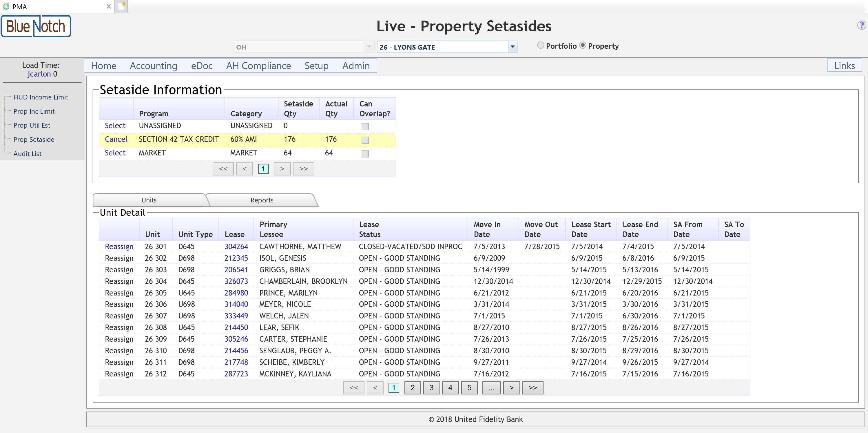Select the Portfolio radio button
The width and height of the screenshot is (868, 433).
(541, 46)
